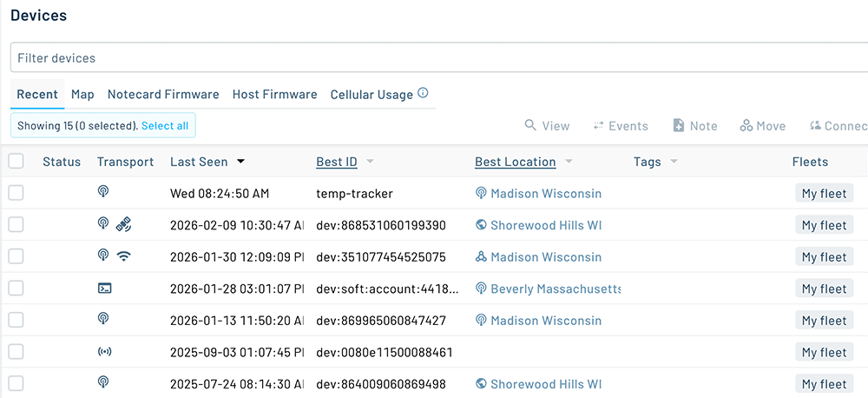The width and height of the screenshot is (868, 398).
Task: Check the dev:868531060199390 row checkbox
Action: click(16, 224)
